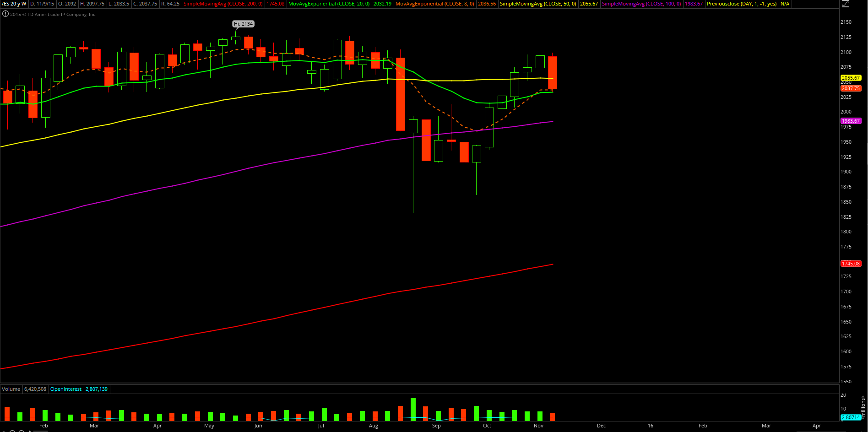Select the SimpleMovingAvg (CLOSE, 50, 0) study label
Screen dimensions: 868x432
pos(538,4)
